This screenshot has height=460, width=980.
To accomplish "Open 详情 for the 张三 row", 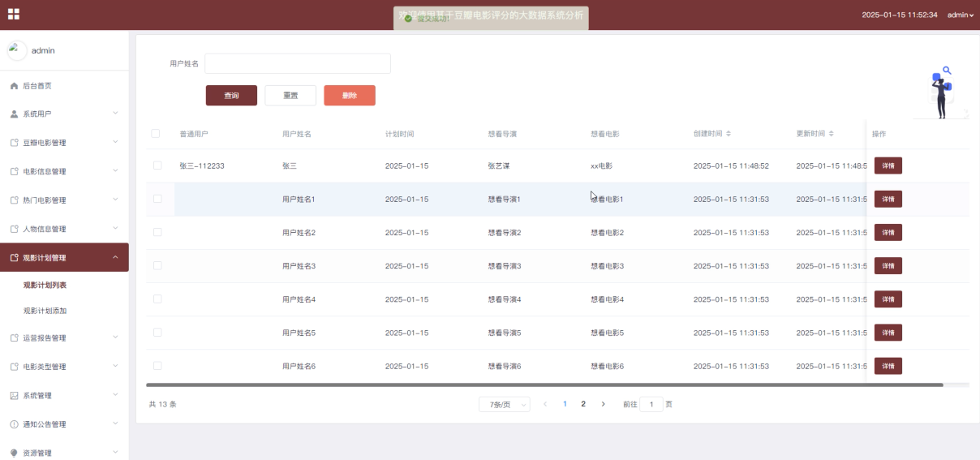I will [888, 166].
